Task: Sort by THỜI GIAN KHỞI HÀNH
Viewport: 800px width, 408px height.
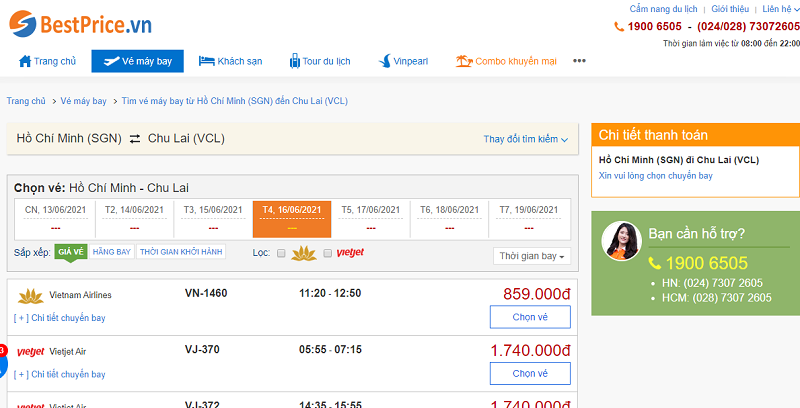Action: point(181,251)
